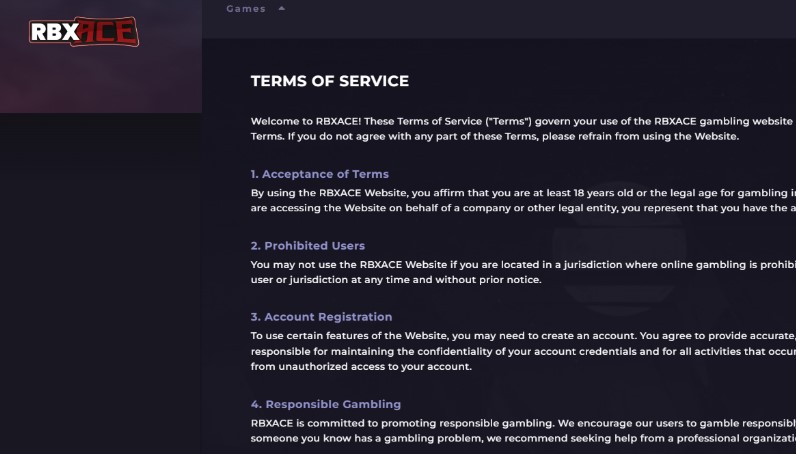Click the Account Registration heading
796x454 pixels.
point(321,317)
